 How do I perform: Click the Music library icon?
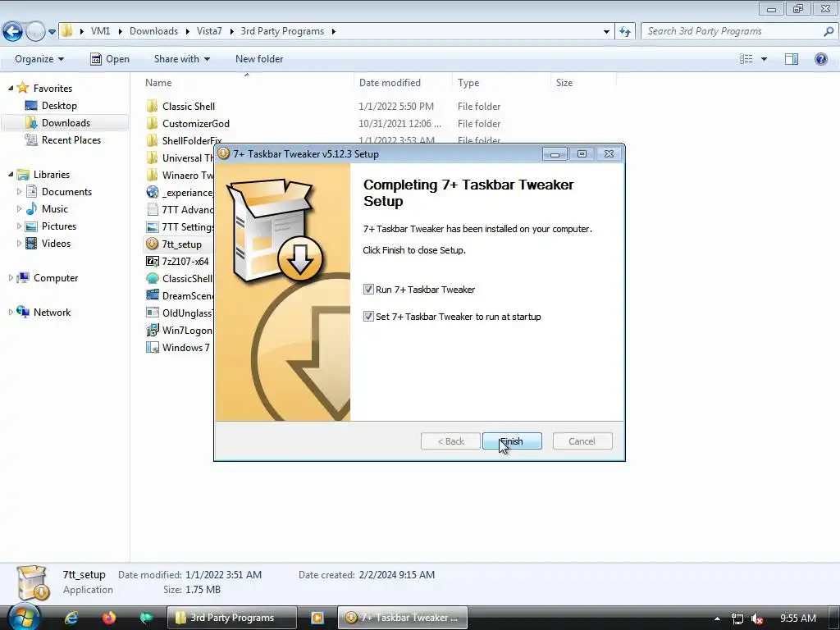32,208
